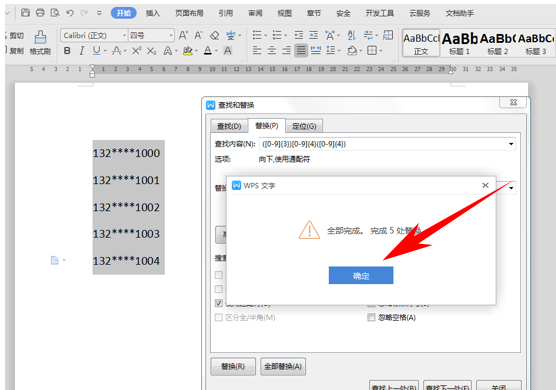
Task: Open the 页面布局 (Page Layout) ribbon tab
Action: [189, 13]
